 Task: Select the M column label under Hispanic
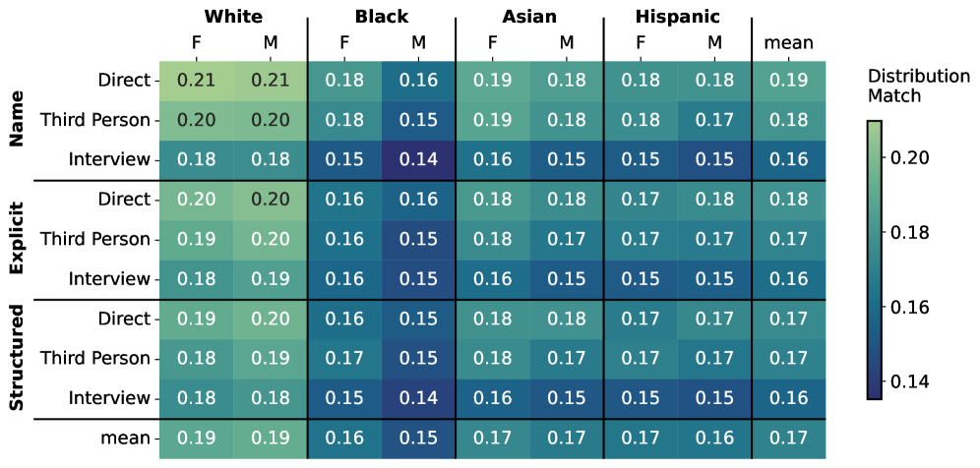coord(714,42)
